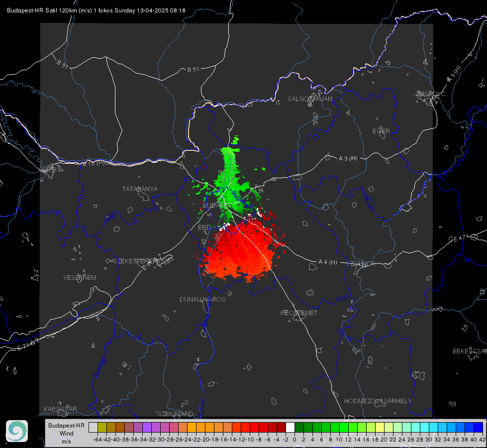Image resolution: width=487 pixels, height=448 pixels.
Task: Click the KECSKEMÉT city label
Action: tap(299, 313)
